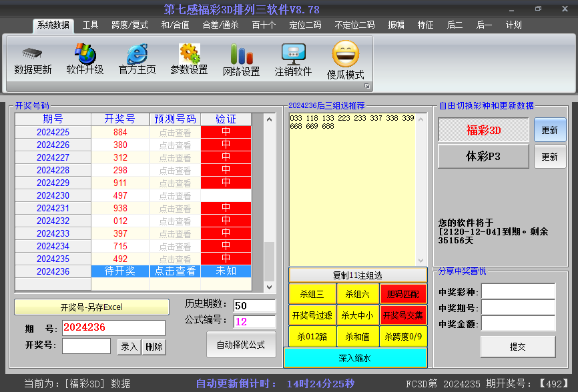Screen dimensions: 578x392
Task: Click the 杀012路 button
Action: 312,337
